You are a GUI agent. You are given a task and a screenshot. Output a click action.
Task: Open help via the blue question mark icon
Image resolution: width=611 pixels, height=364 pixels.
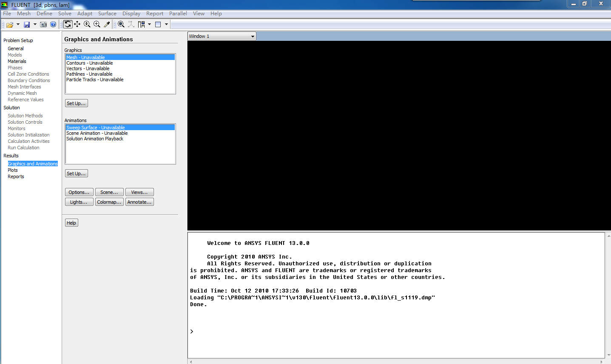pos(53,25)
